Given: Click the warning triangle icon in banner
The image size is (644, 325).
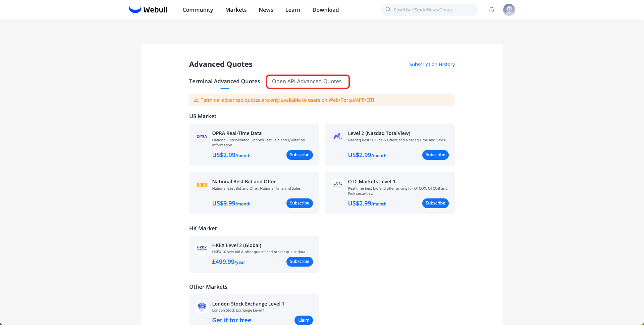Looking at the screenshot, I should (196, 100).
